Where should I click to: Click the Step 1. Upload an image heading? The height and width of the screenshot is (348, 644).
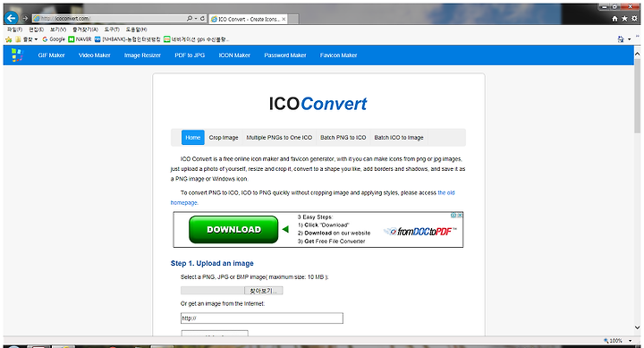212,263
